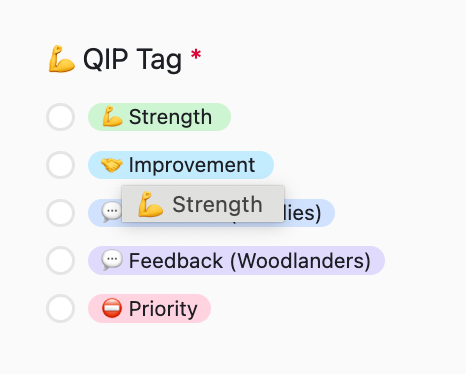Click the partially hidden speech bubble icon
The height and width of the screenshot is (374, 466).
pos(111,212)
